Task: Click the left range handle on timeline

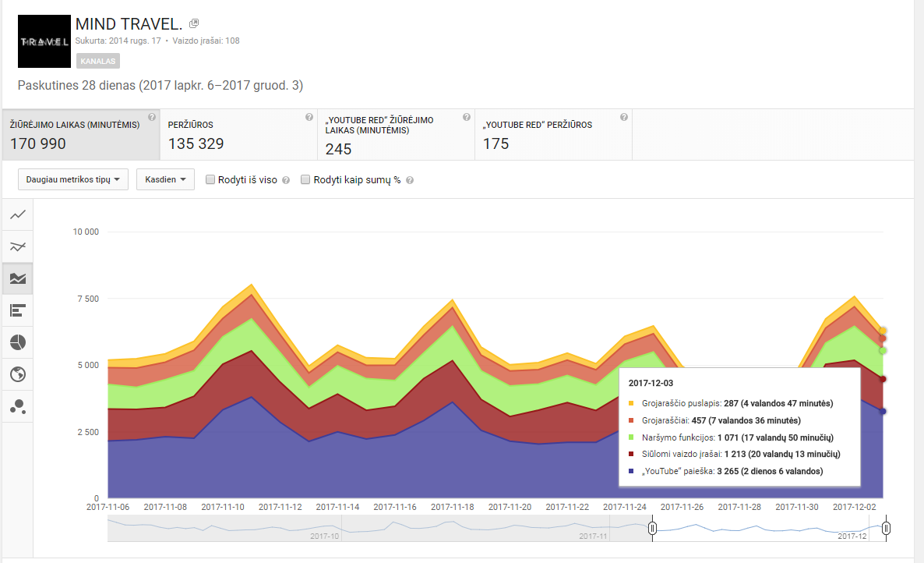Action: coord(652,528)
